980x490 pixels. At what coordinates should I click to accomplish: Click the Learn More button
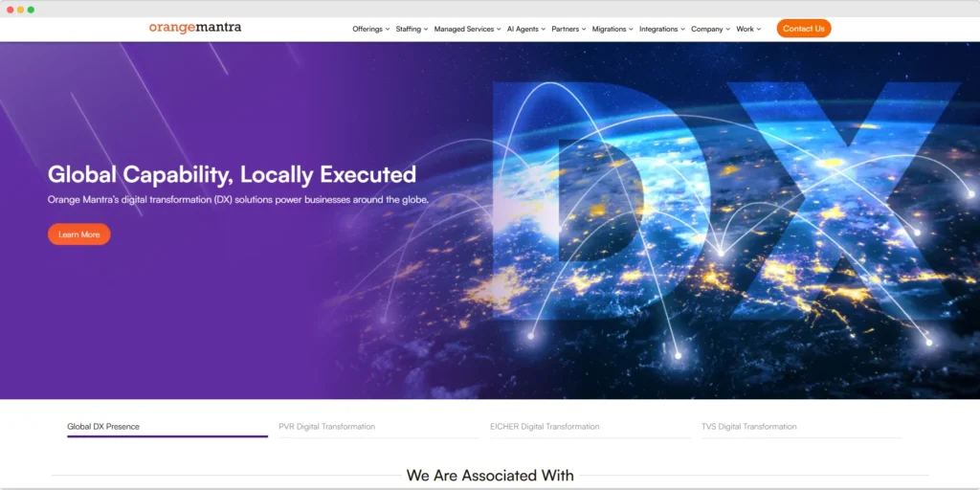pyautogui.click(x=79, y=234)
